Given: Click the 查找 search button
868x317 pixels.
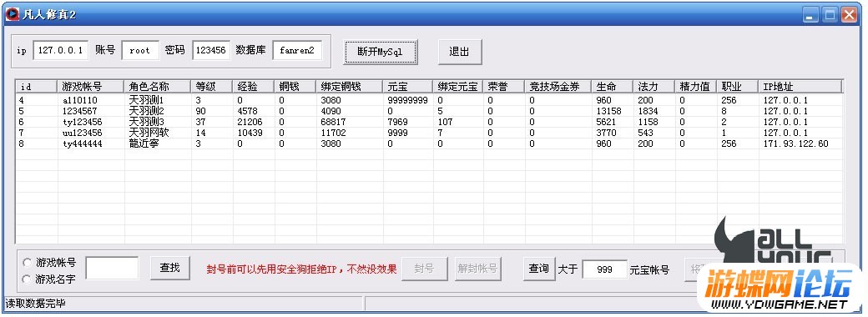Looking at the screenshot, I should tap(170, 269).
